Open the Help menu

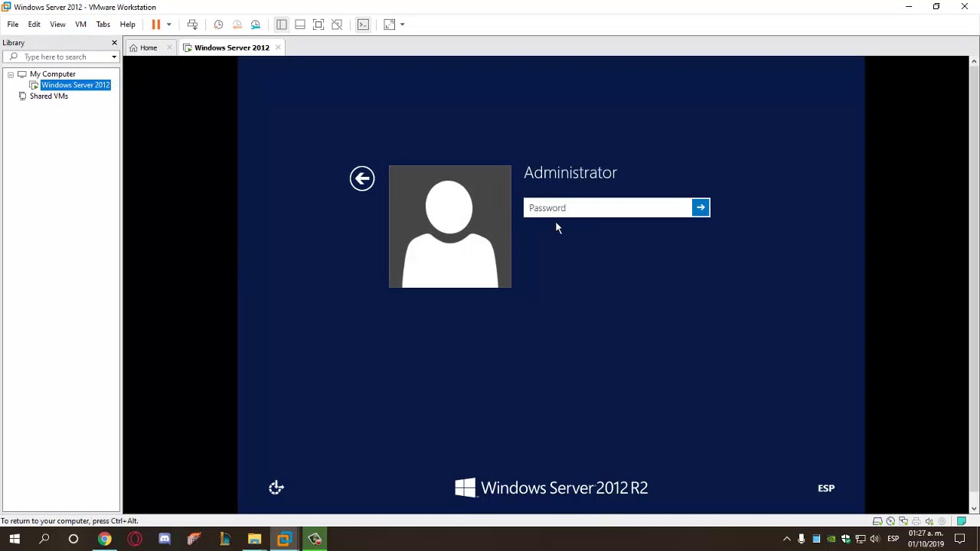click(x=127, y=24)
